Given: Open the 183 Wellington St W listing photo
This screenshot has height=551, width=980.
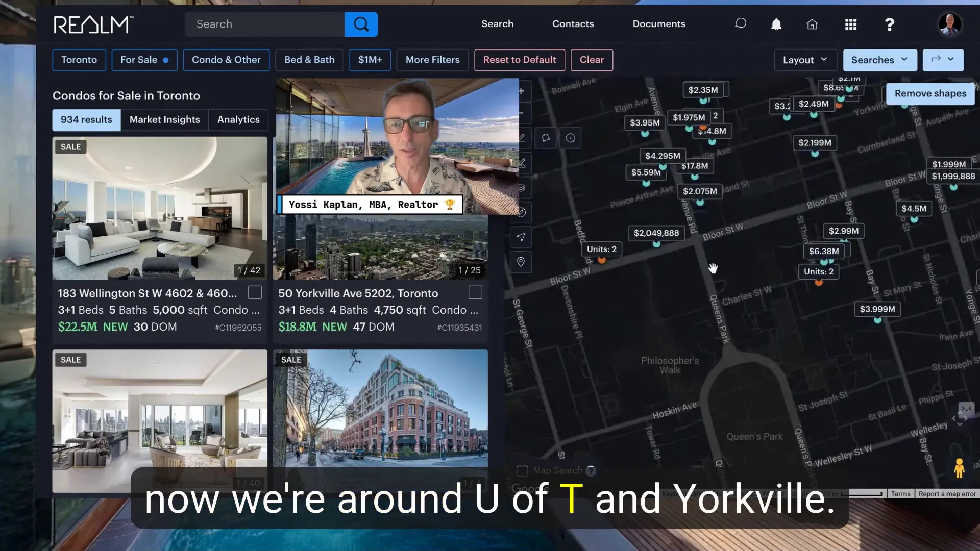Looking at the screenshot, I should click(160, 208).
